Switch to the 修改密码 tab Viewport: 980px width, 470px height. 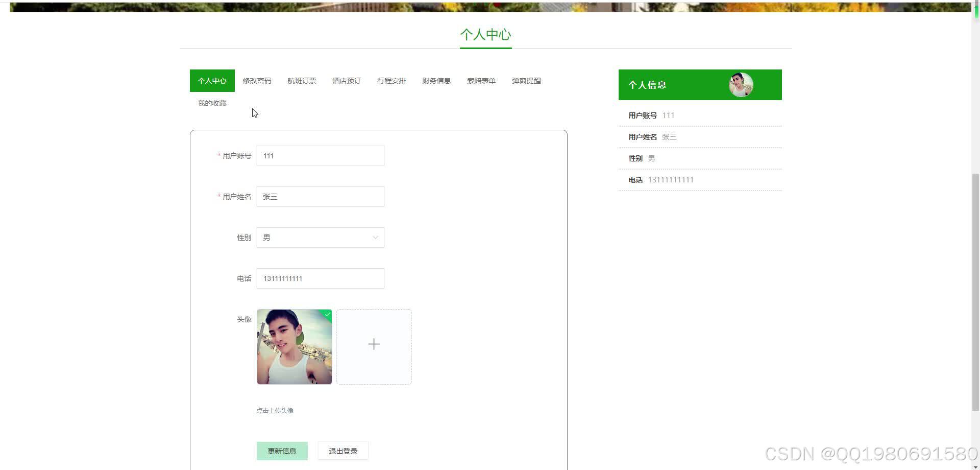click(x=257, y=80)
